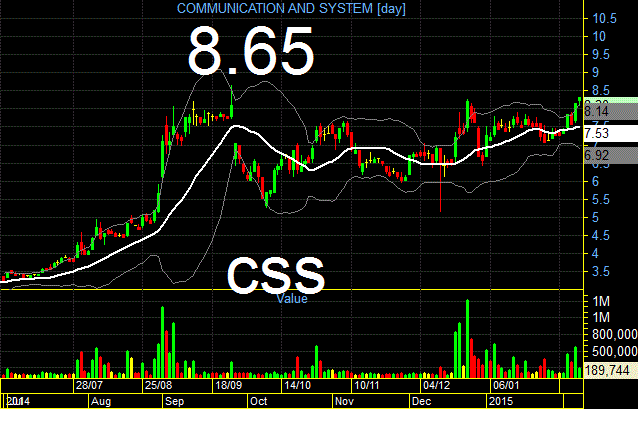Viewport: 638px width, 433px height.
Task: Click the 28/07 date marker
Action: (x=89, y=385)
